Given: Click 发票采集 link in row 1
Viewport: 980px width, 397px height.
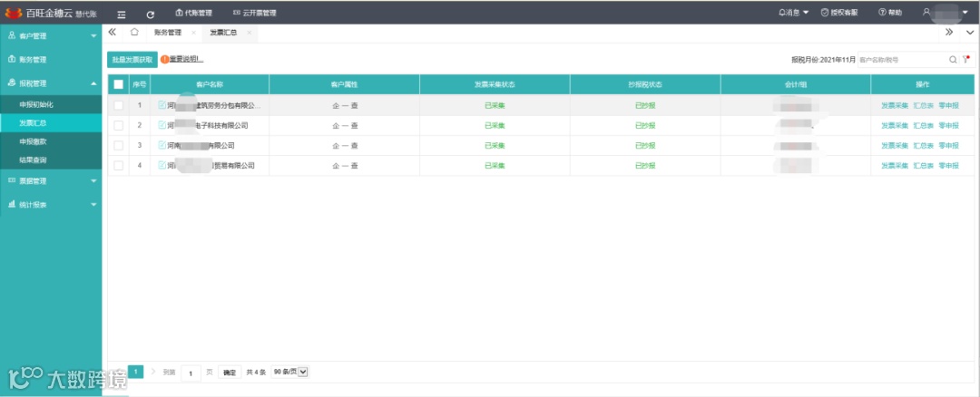Looking at the screenshot, I should click(x=895, y=105).
